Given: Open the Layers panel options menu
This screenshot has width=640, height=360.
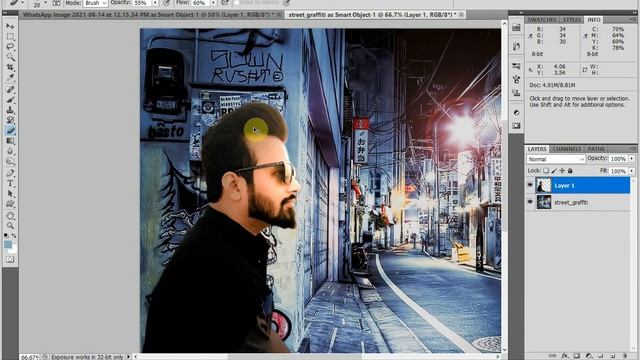Looking at the screenshot, I should pos(633,149).
